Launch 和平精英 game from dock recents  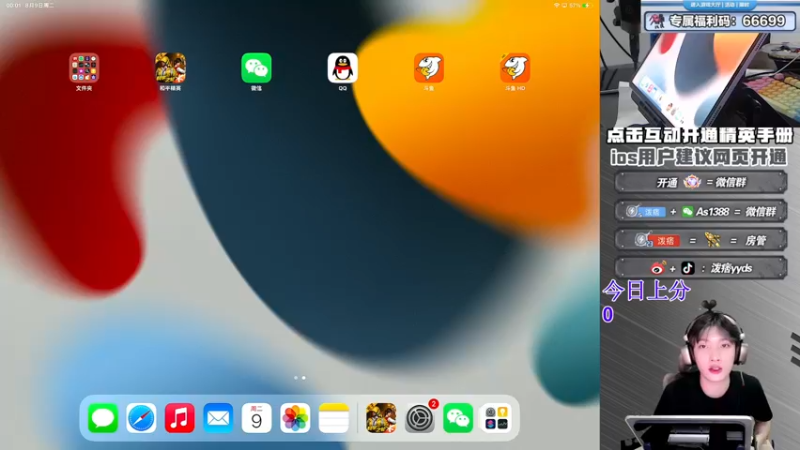pyautogui.click(x=381, y=418)
